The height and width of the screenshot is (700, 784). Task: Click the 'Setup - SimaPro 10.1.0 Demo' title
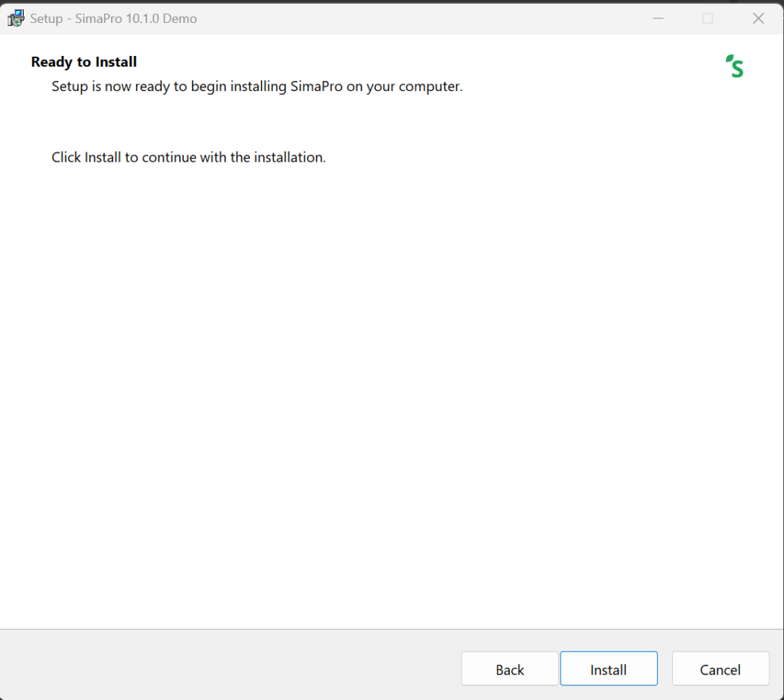(113, 19)
